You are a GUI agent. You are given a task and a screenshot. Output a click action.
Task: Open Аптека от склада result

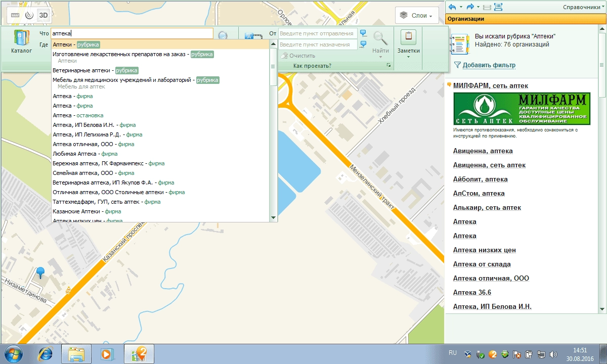click(x=482, y=264)
